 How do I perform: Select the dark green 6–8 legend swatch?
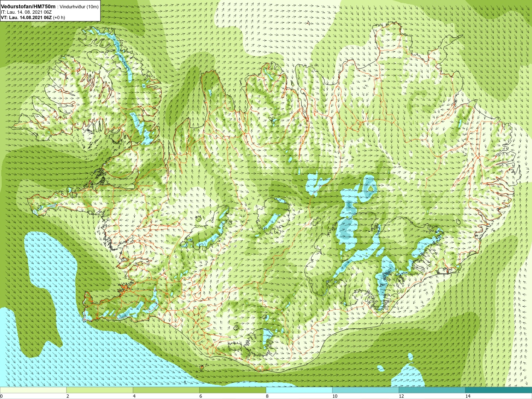point(233,390)
